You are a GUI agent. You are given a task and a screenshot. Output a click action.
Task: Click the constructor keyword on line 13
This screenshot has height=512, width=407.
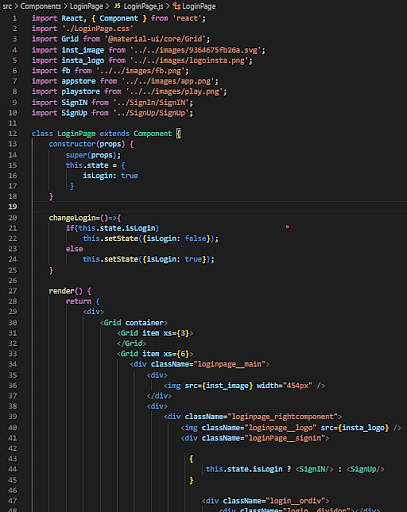(72, 144)
